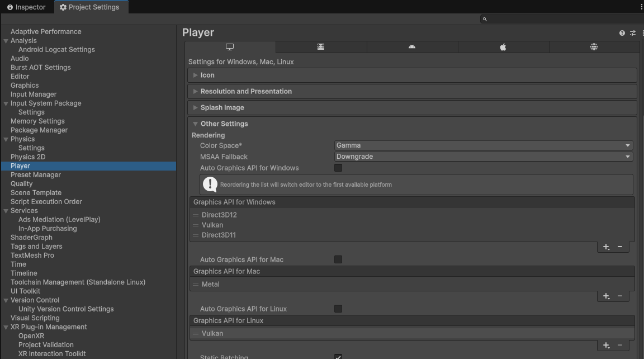Click inside the settings search field

point(562,19)
